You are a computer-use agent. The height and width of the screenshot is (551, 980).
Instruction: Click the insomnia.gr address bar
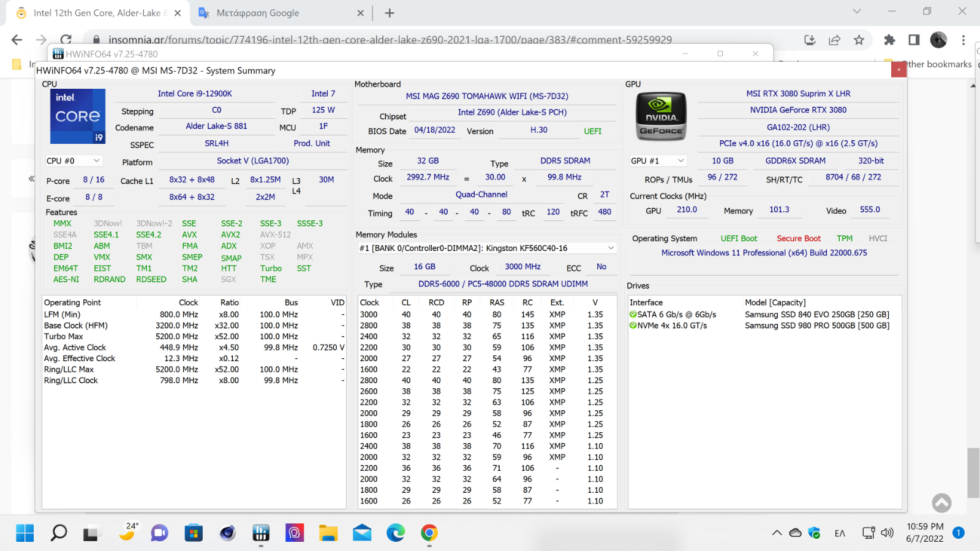pyautogui.click(x=390, y=40)
